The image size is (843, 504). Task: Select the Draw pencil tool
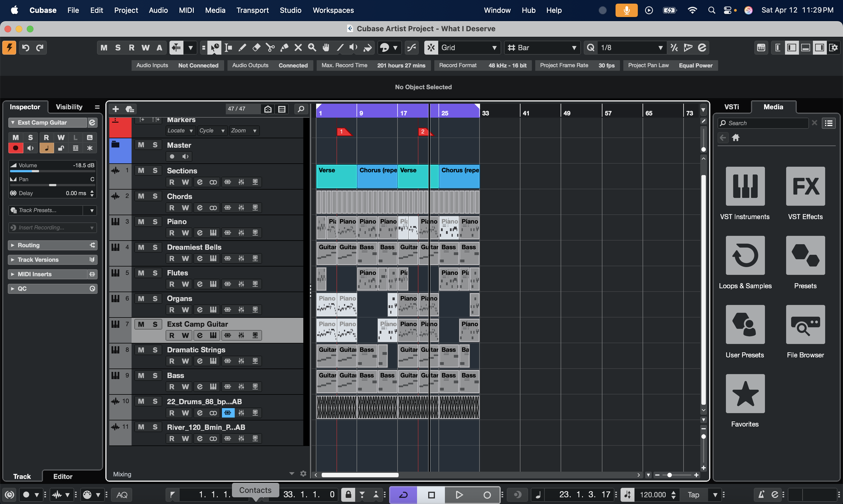(242, 48)
